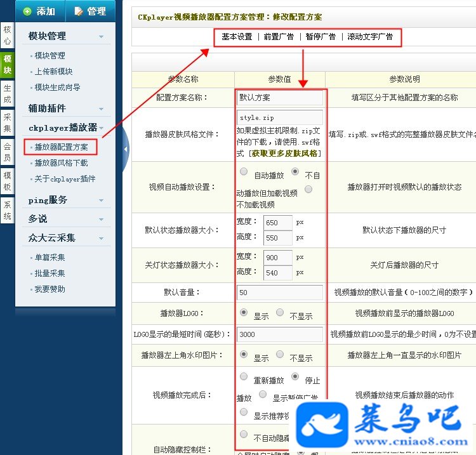Expand the ping服务 section arrow
The image size is (476, 455).
pyautogui.click(x=101, y=201)
